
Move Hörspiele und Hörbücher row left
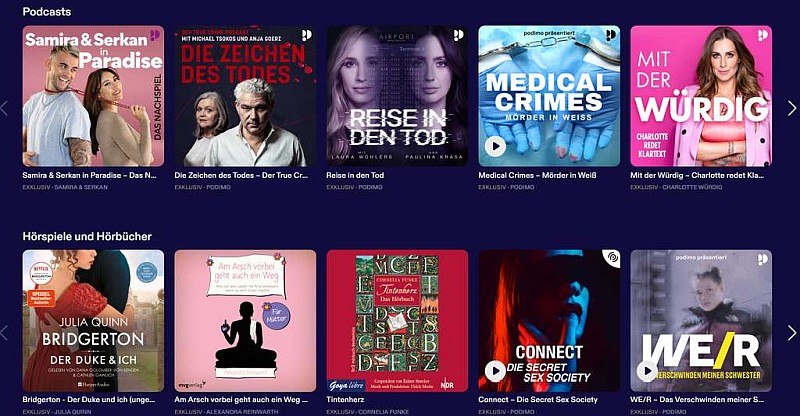(x=4, y=333)
